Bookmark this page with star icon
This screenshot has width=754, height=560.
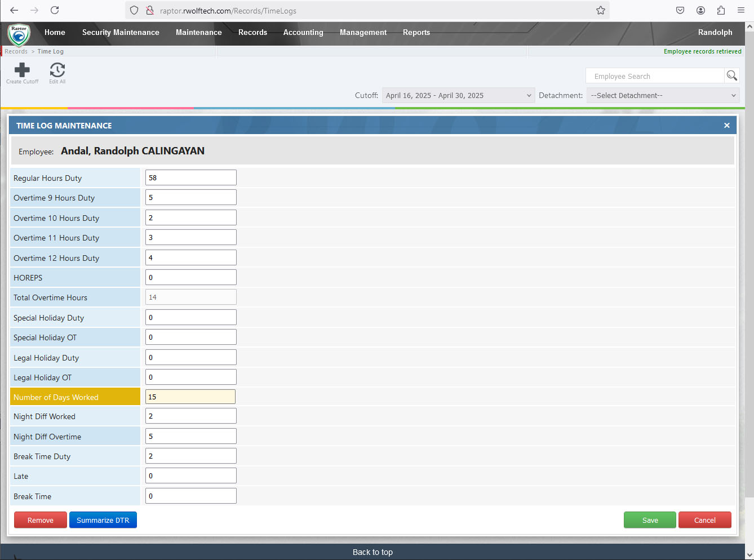[x=601, y=10]
